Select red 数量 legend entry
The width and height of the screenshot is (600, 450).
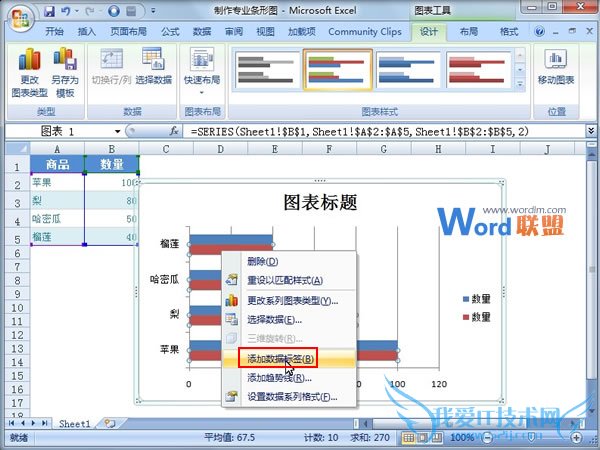pyautogui.click(x=476, y=317)
